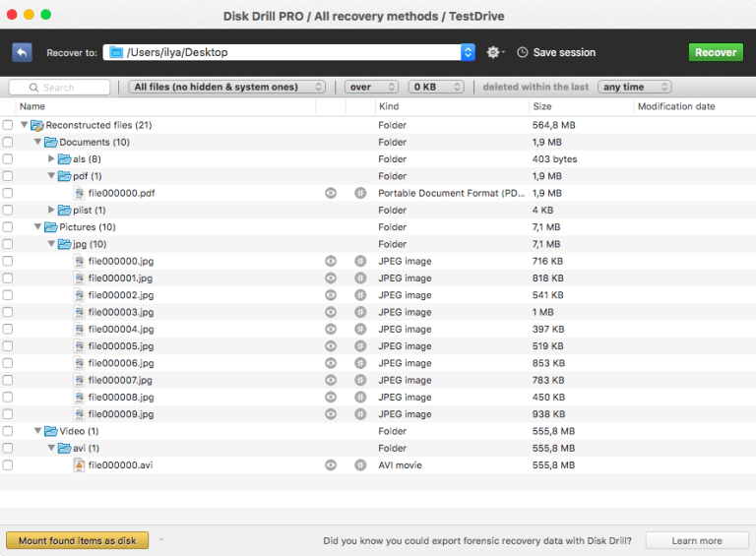Expand the als (8) folder
Image resolution: width=756 pixels, height=556 pixels.
[51, 158]
